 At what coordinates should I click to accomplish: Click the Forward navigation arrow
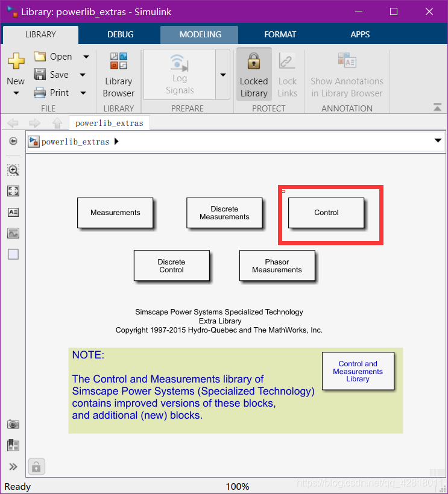35,123
